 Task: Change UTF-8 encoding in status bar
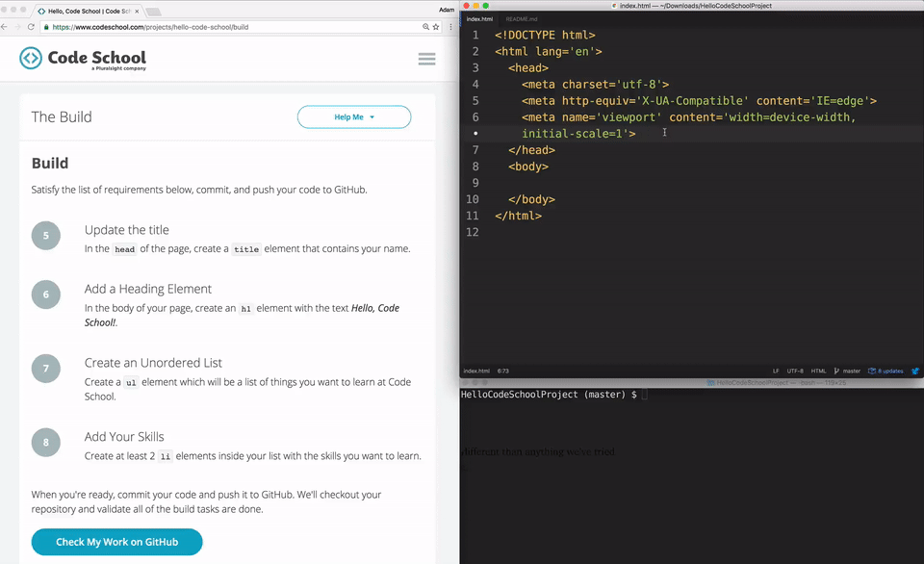click(795, 371)
